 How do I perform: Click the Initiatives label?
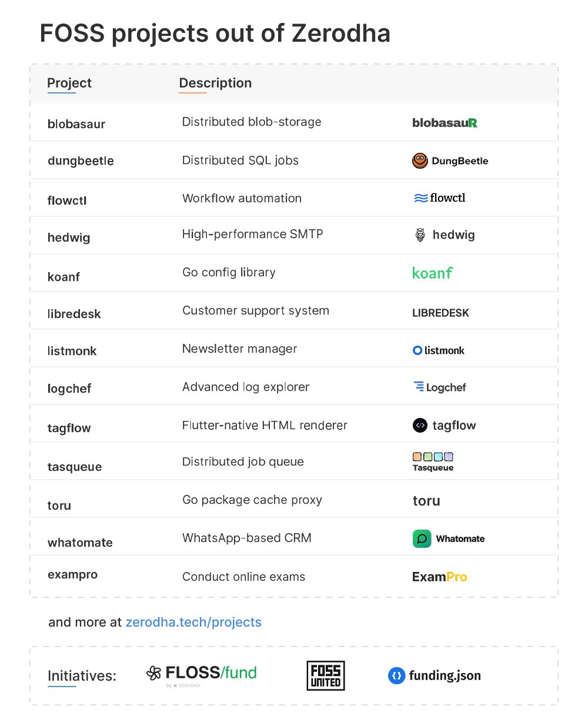point(82,676)
